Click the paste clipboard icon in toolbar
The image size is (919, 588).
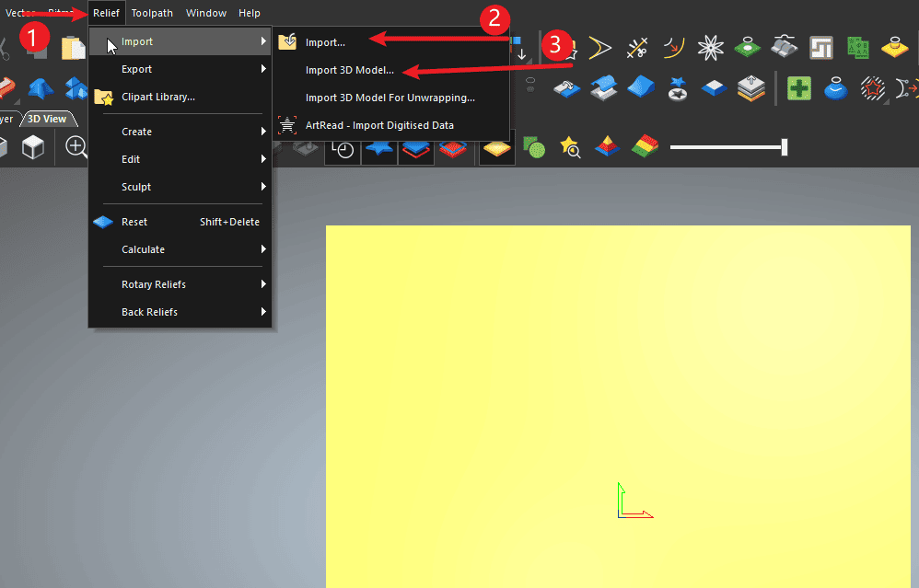click(x=72, y=47)
